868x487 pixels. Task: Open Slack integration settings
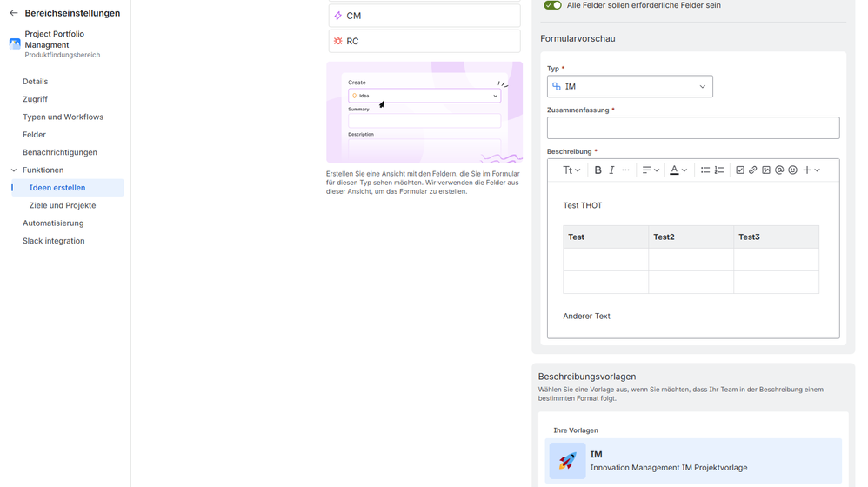tap(54, 241)
